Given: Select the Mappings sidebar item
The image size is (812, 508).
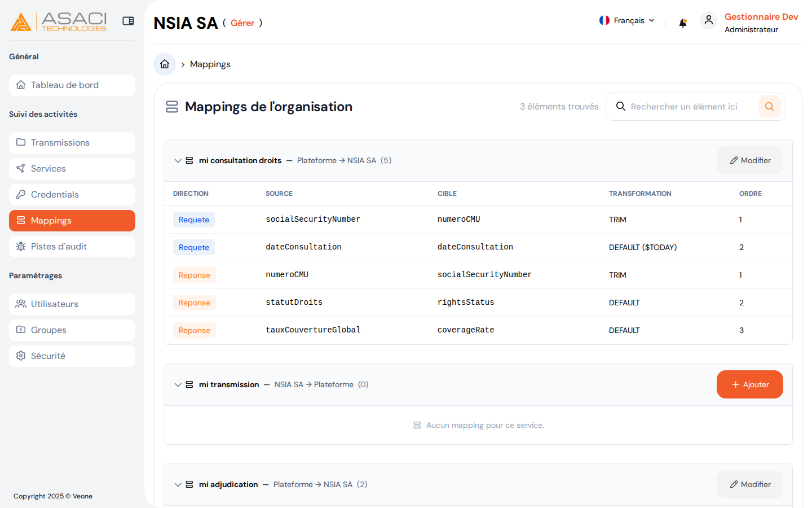Looking at the screenshot, I should 72,221.
